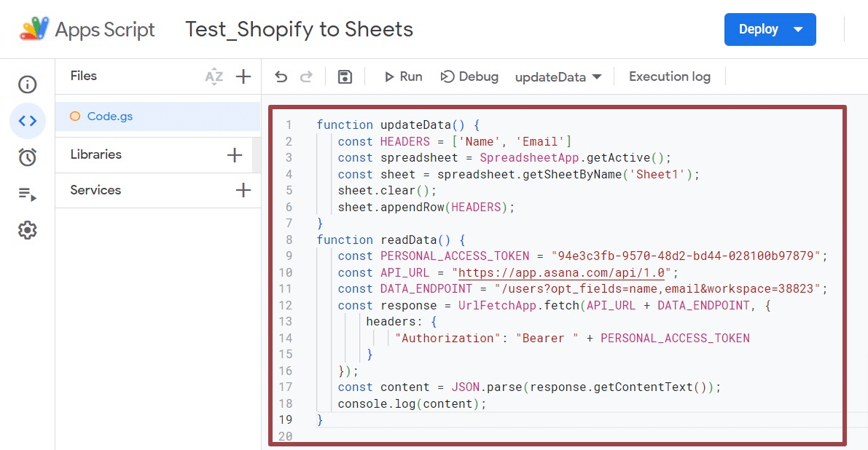Click the Services section label
Viewport: 868px width, 450px height.
tap(95, 189)
